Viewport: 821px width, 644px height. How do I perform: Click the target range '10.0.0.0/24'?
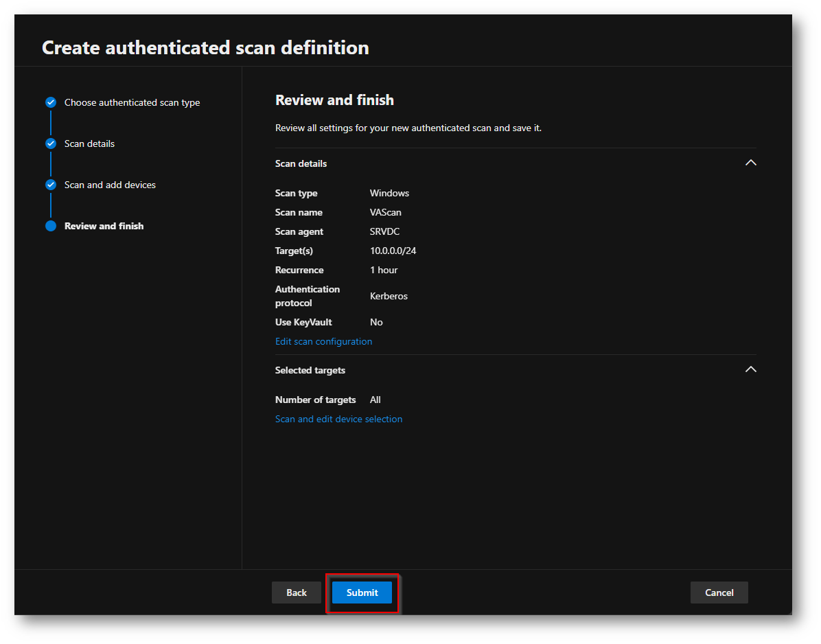pyautogui.click(x=393, y=251)
